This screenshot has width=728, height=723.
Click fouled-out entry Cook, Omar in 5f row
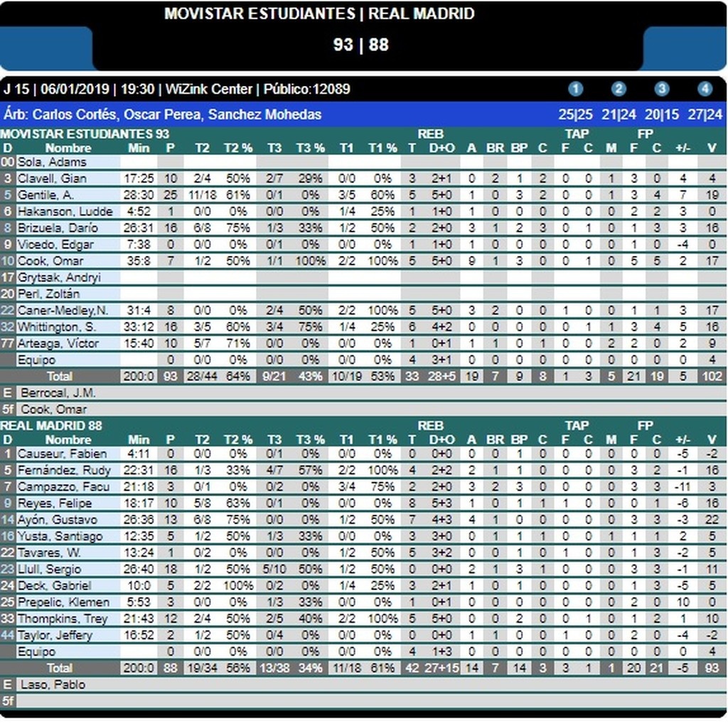tap(54, 409)
